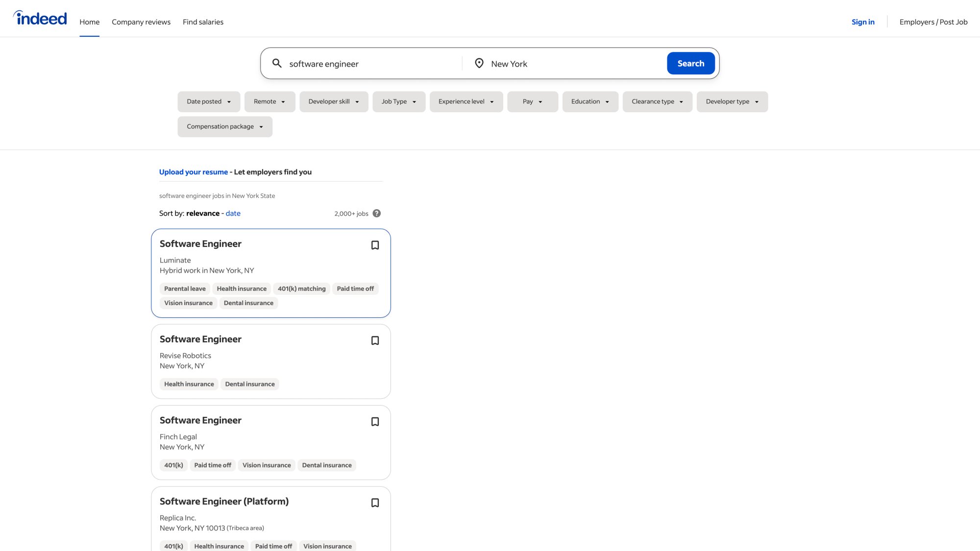The height and width of the screenshot is (551, 980).
Task: Open the Compensation package filter
Action: point(224,126)
